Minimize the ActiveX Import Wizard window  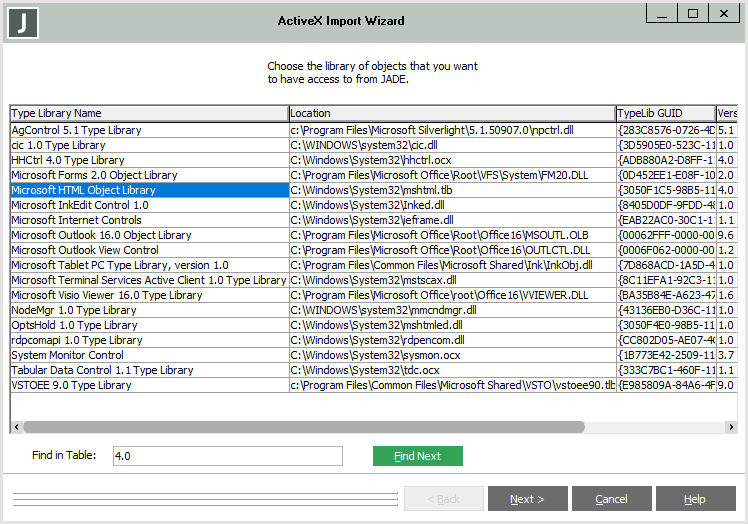662,13
